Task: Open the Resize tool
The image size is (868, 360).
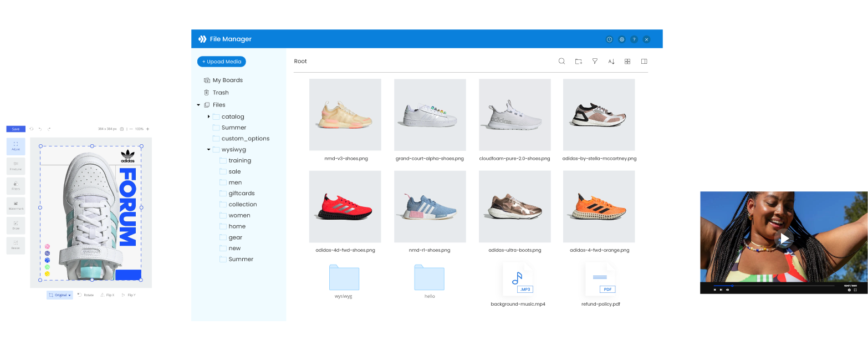Action: click(16, 245)
